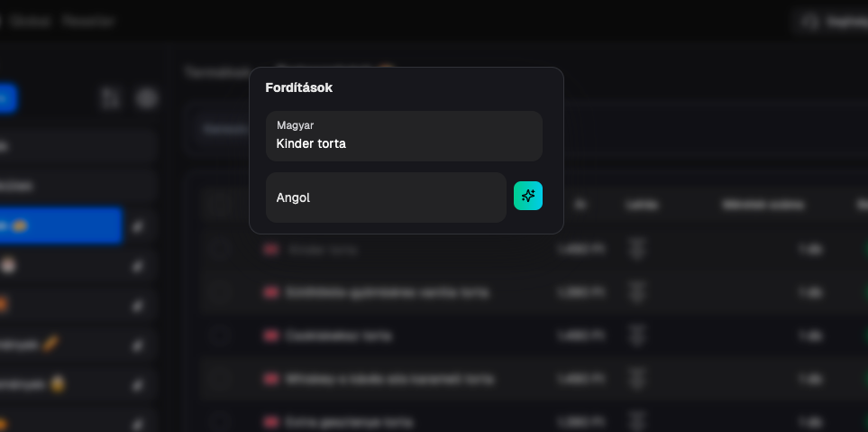
Task: Toggle the select-all checkbox in the table header
Action: pos(218,206)
